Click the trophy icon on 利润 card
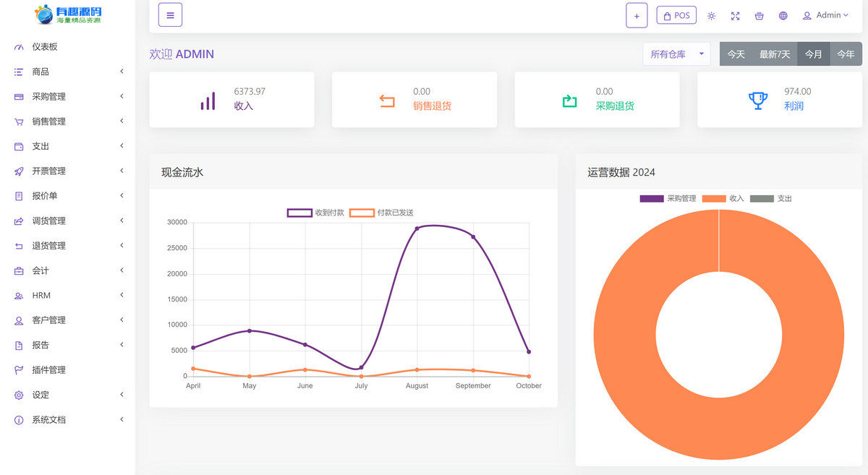Screen dimensions: 868x475 [757, 100]
